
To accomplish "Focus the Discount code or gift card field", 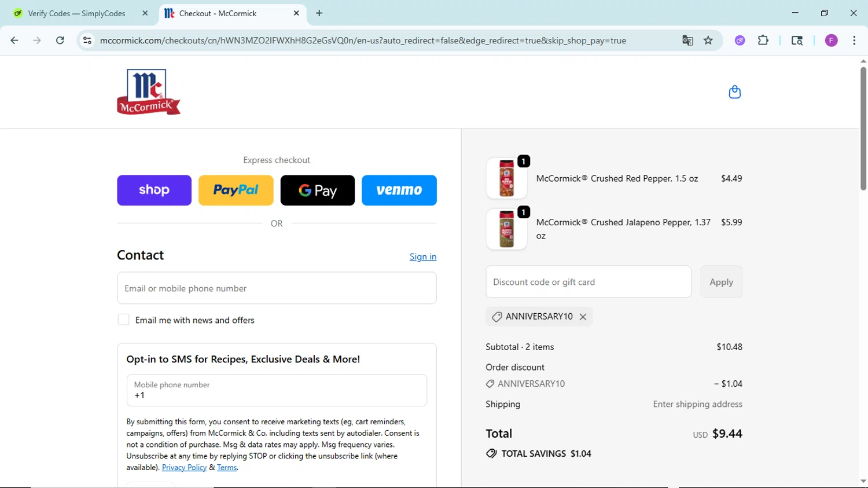I will click(589, 282).
